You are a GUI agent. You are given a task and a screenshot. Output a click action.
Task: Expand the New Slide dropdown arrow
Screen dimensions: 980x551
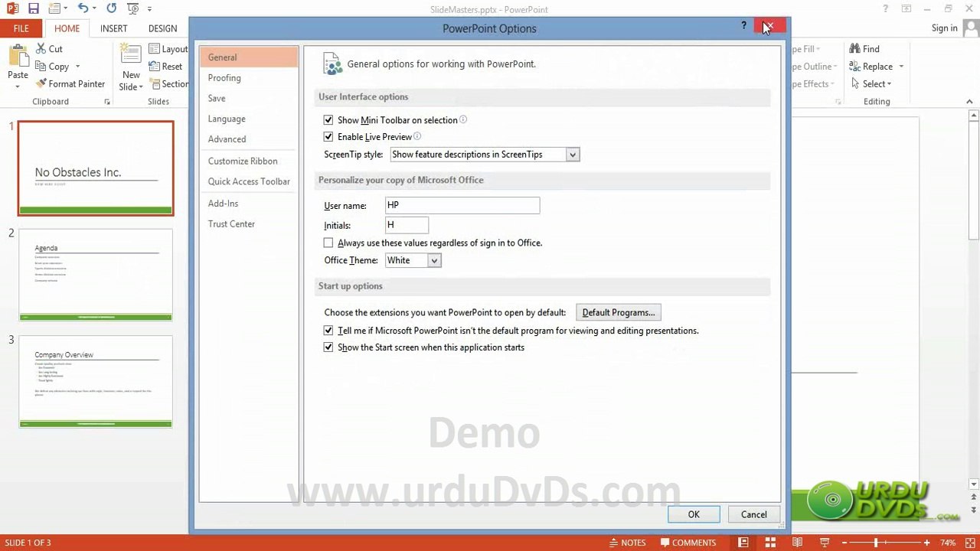point(141,87)
